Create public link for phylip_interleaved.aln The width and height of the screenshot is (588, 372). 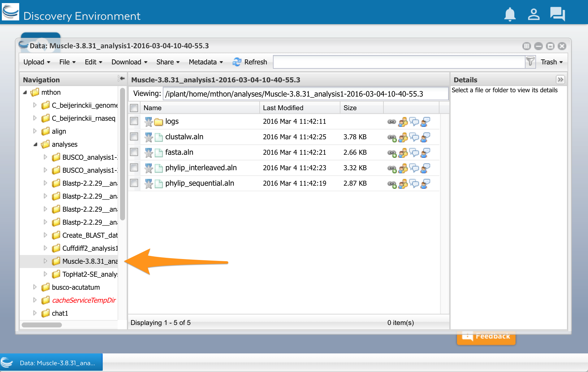tap(392, 169)
